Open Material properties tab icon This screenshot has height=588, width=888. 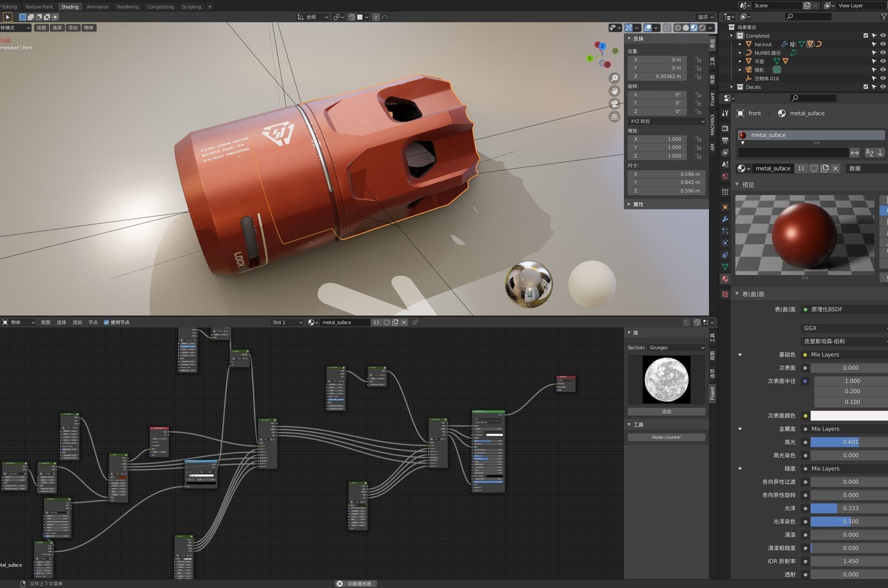coord(725,279)
